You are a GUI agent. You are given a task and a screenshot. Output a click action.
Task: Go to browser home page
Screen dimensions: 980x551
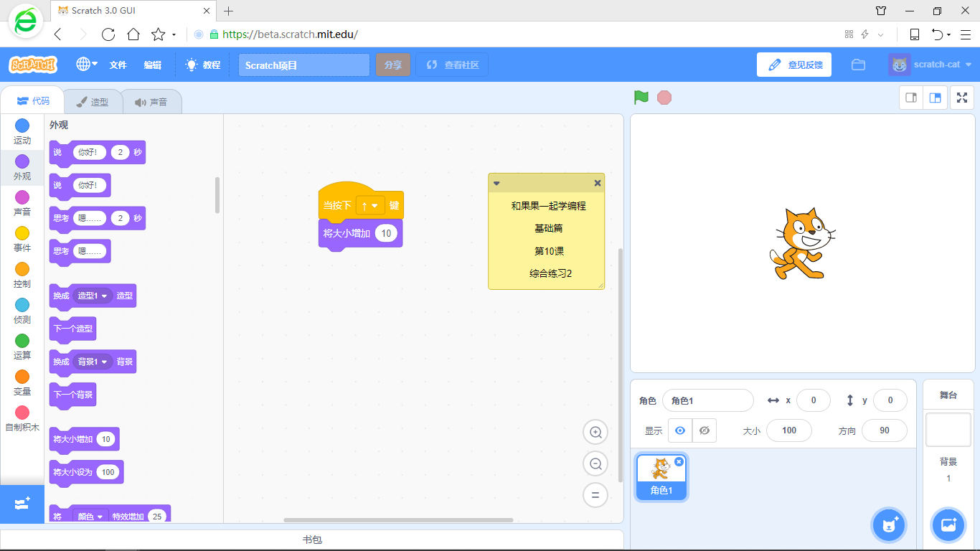click(x=133, y=34)
